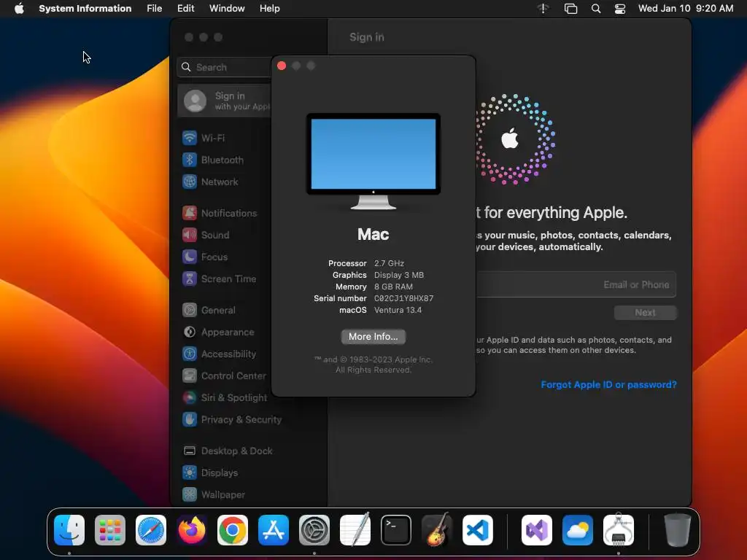
Task: Focus the Email or Phone field
Action: [576, 285]
